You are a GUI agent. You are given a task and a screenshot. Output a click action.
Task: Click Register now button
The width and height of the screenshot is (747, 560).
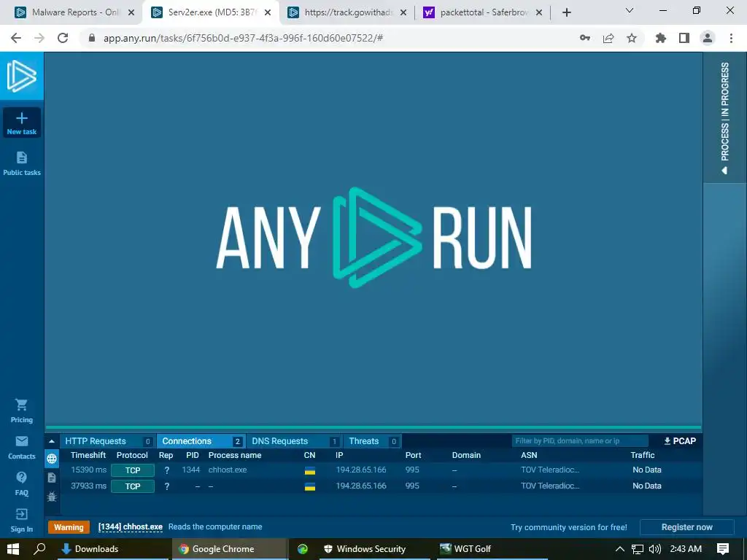686,527
